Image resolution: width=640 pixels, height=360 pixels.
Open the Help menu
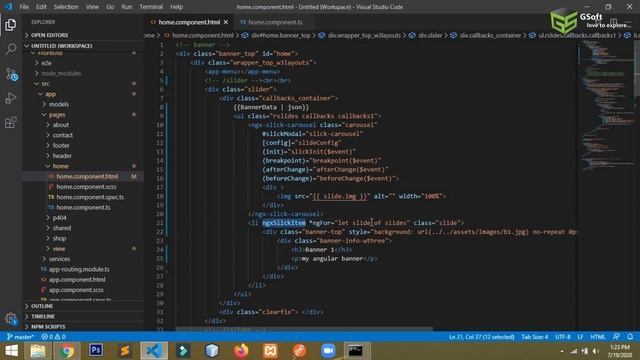176,7
